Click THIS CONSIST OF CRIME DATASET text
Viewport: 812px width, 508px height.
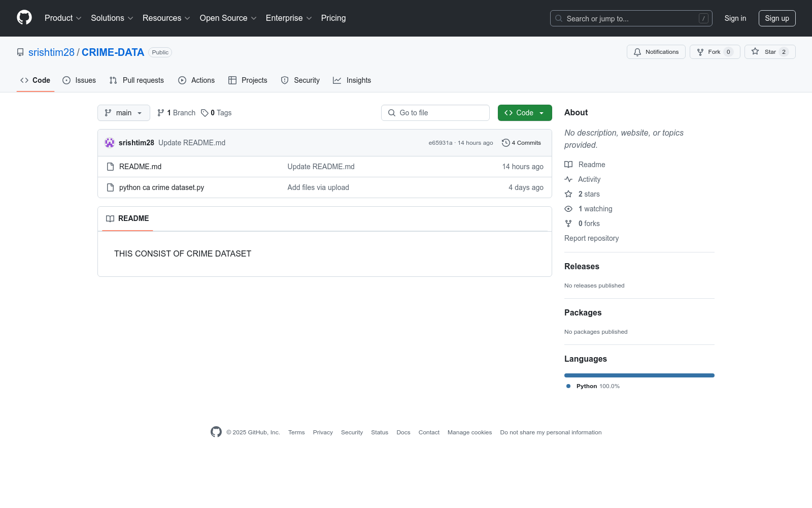point(183,253)
